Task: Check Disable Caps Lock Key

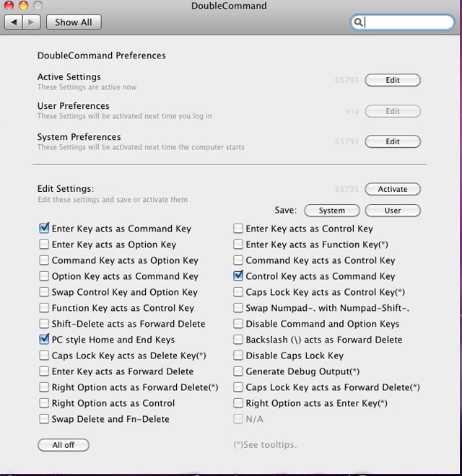Action: tap(238, 356)
